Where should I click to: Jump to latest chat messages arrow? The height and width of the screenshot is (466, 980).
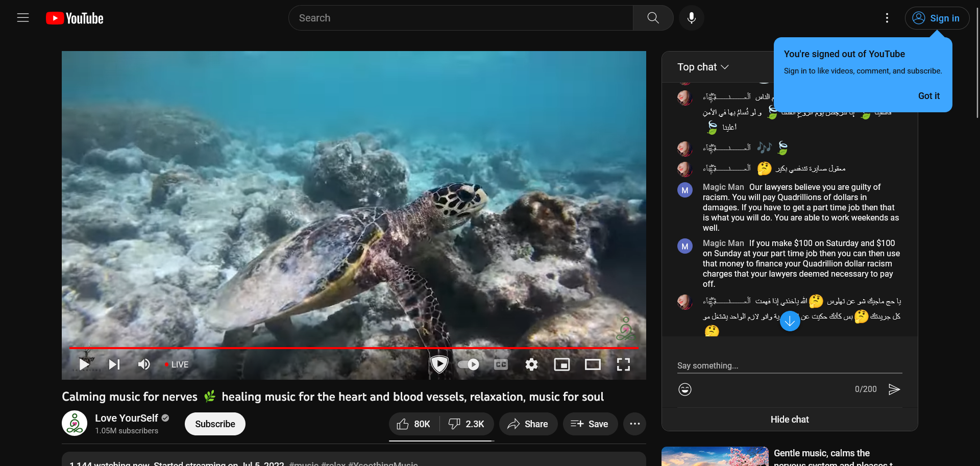click(790, 321)
